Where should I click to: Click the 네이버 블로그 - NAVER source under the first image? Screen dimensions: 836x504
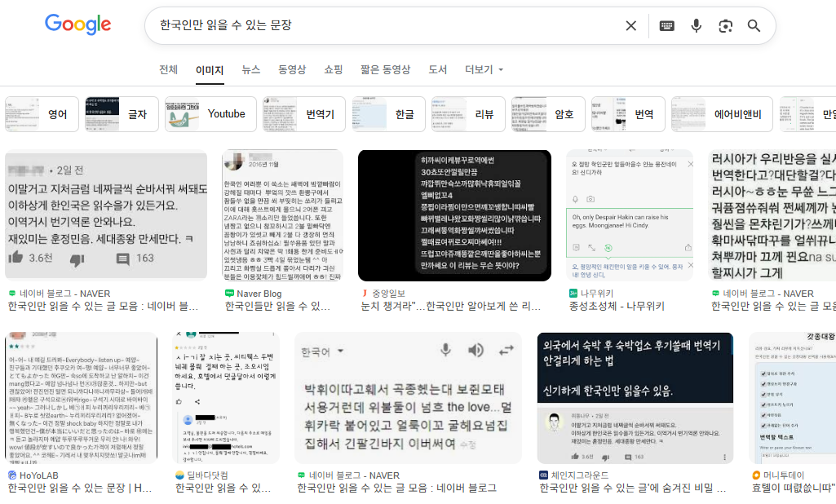[x=60, y=294]
